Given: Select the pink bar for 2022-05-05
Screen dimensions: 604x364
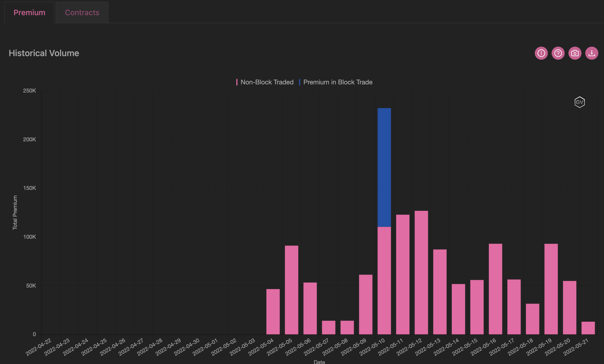Looking at the screenshot, I should 291,290.
